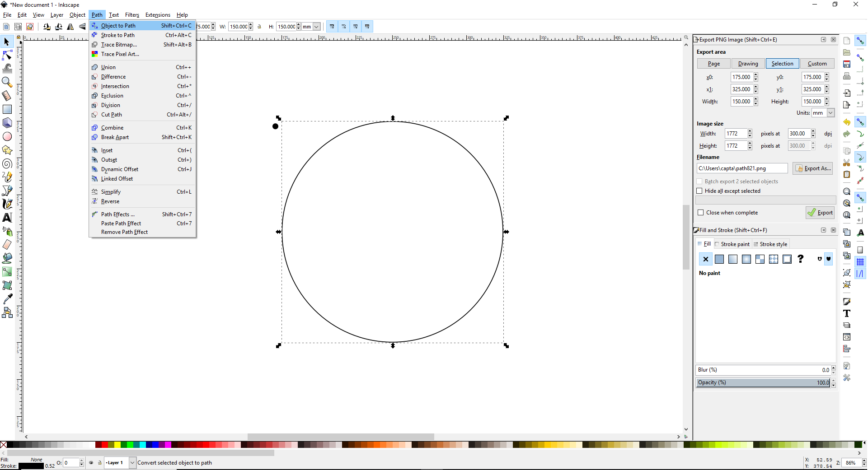Screen dimensions: 868x470
Task: Click the opacity O: spinner in status bar
Action: [81, 463]
